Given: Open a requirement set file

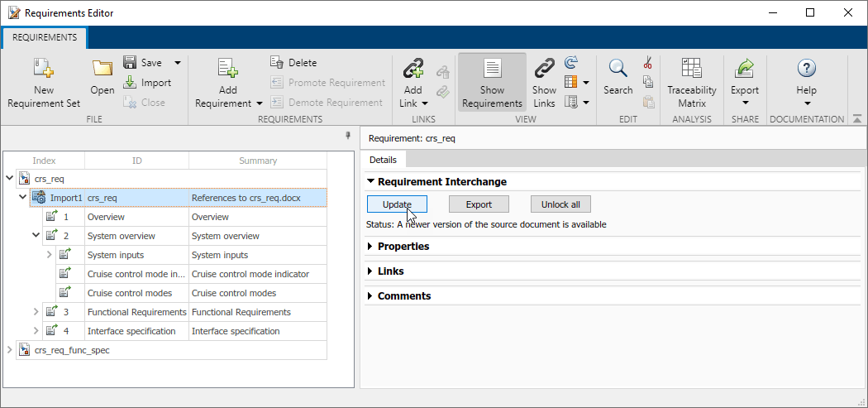Looking at the screenshot, I should [x=103, y=70].
